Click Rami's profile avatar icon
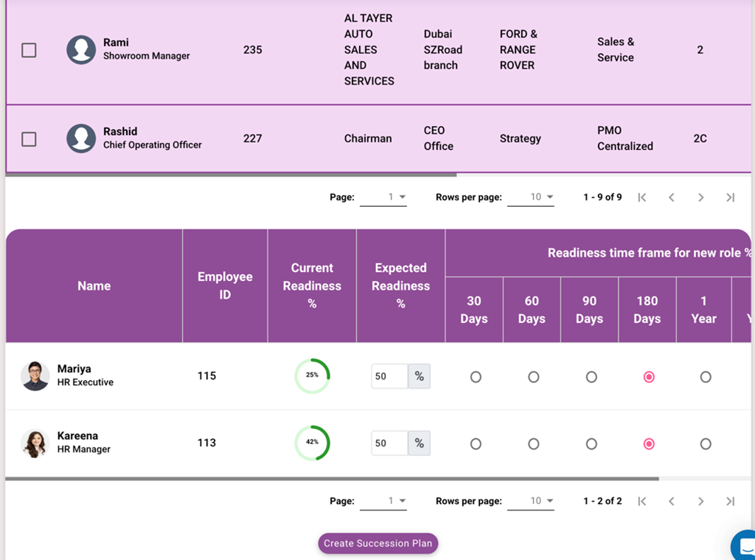The height and width of the screenshot is (560, 755). pos(81,50)
